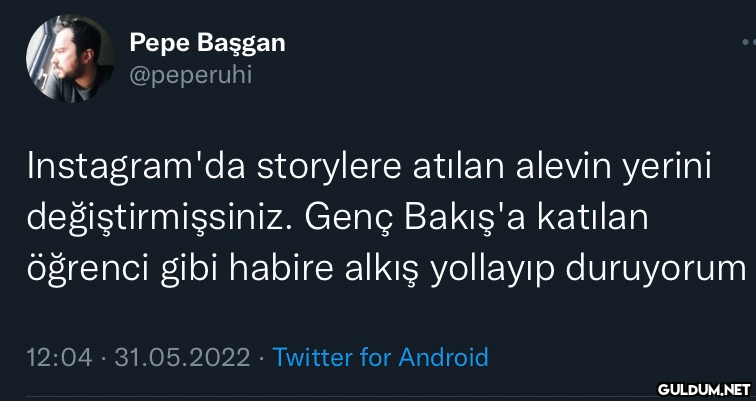Open the "Pepe Başgan" display name
This screenshot has width=756, height=401.
(207, 43)
